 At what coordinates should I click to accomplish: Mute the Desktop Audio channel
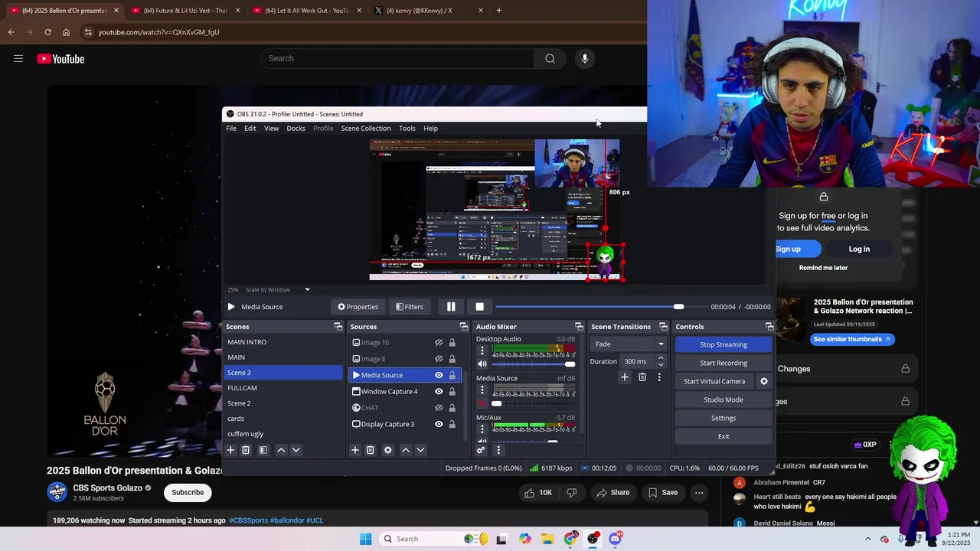482,364
